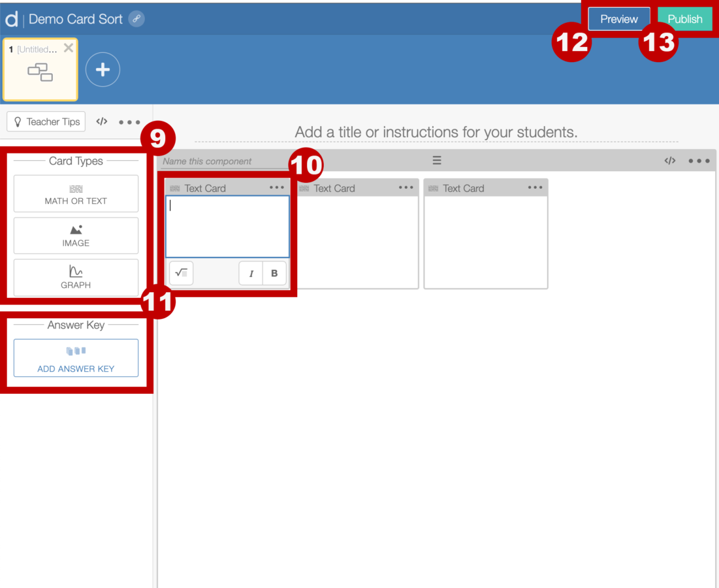Viewport: 719px width, 588px height.
Task: Click the Preview button
Action: point(618,19)
